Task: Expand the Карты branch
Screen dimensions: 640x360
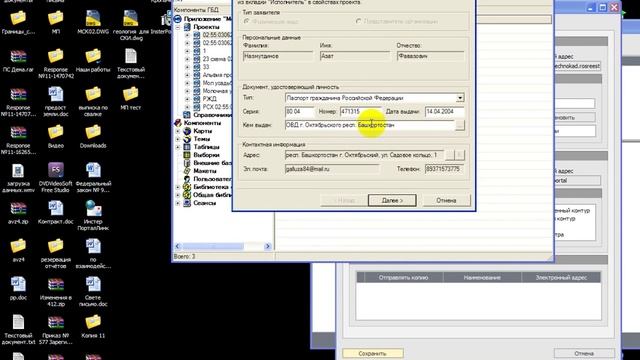Action: tap(178, 131)
